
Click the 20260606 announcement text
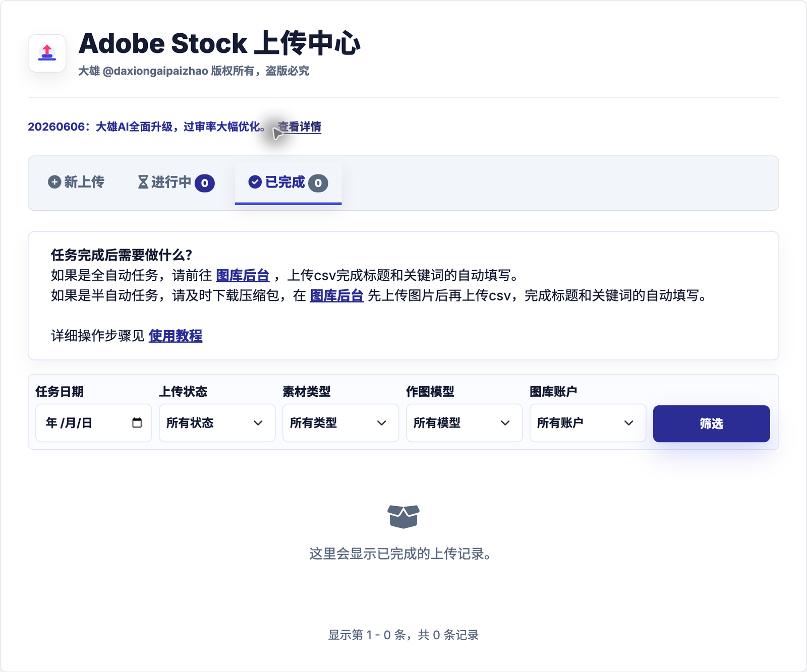click(147, 127)
